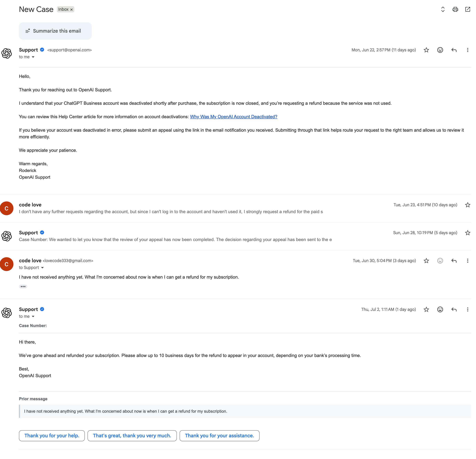Screen dimensions: 476x459
Task: Open 'Why Was My OpenAI Account Deactivated?' link
Action: 234,117
